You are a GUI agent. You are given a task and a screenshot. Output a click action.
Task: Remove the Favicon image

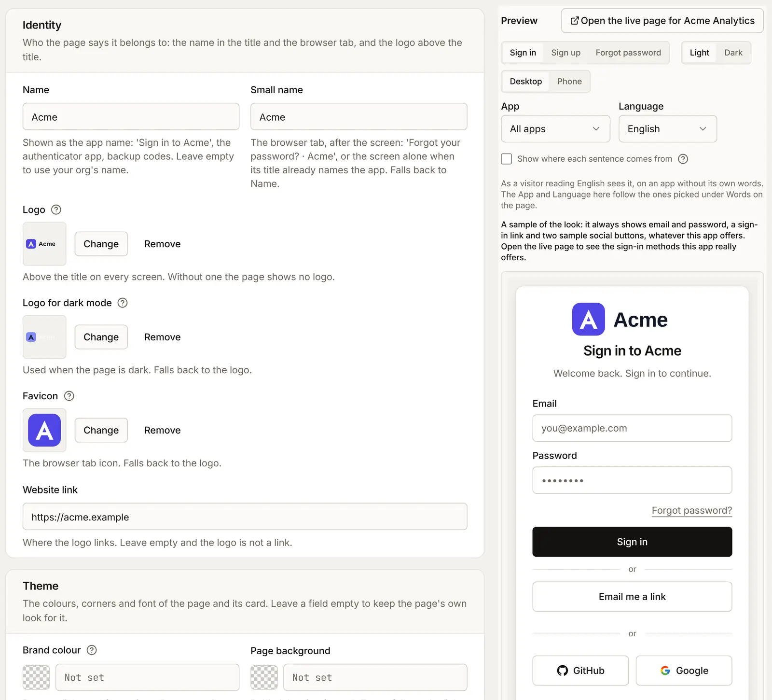(x=162, y=430)
